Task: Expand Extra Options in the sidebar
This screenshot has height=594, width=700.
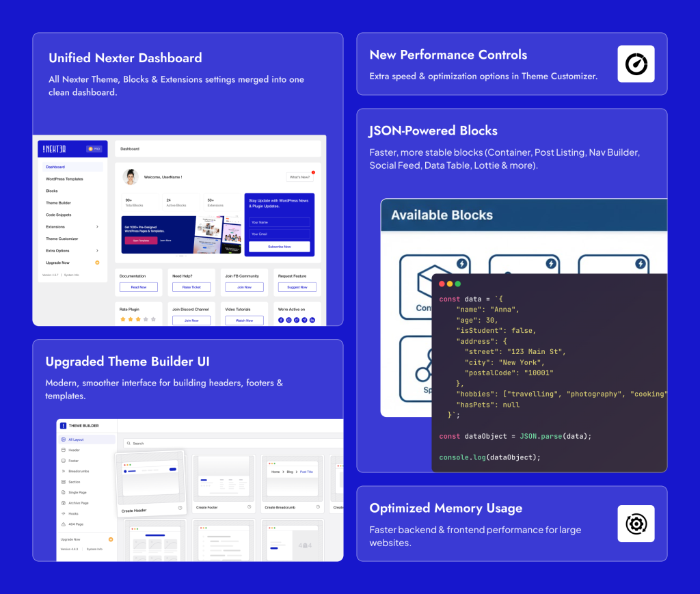Action: pyautogui.click(x=97, y=251)
